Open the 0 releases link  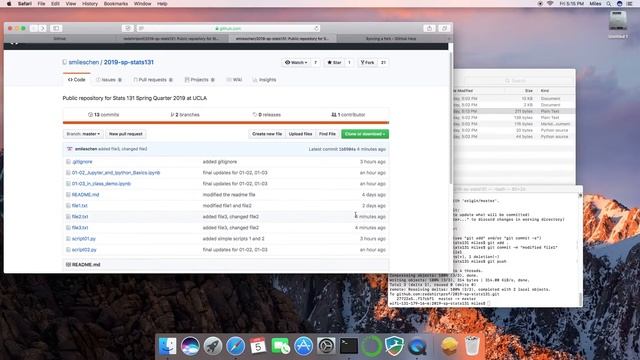click(x=267, y=115)
